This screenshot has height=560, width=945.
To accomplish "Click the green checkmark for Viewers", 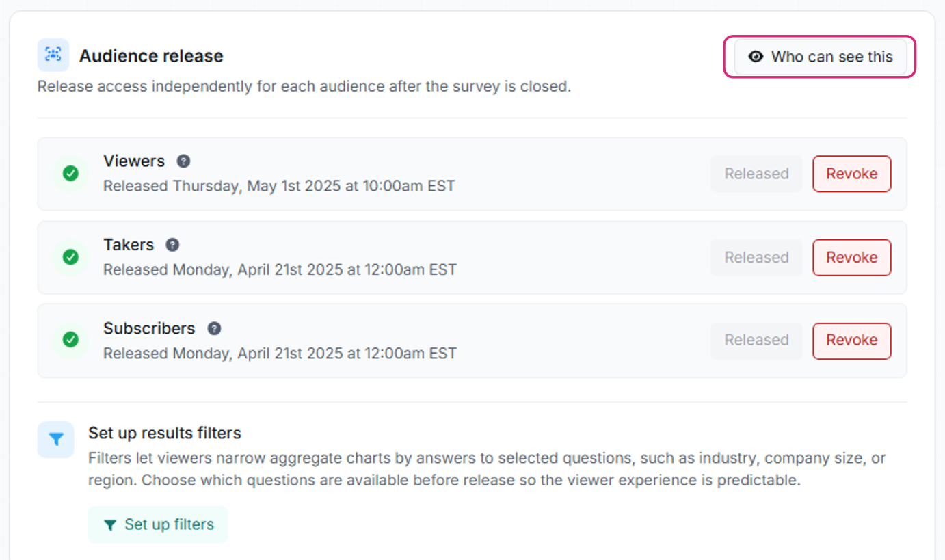I will click(70, 174).
